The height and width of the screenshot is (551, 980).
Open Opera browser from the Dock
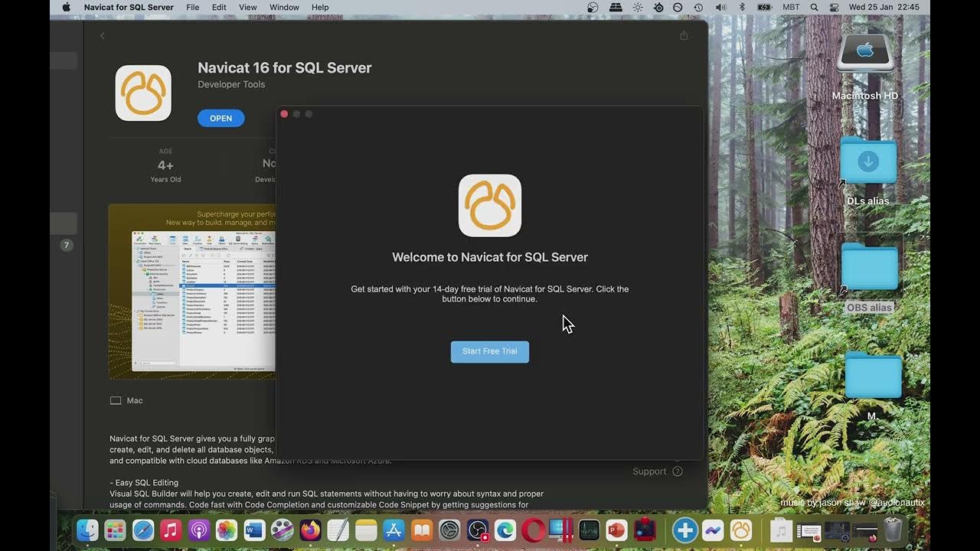533,530
